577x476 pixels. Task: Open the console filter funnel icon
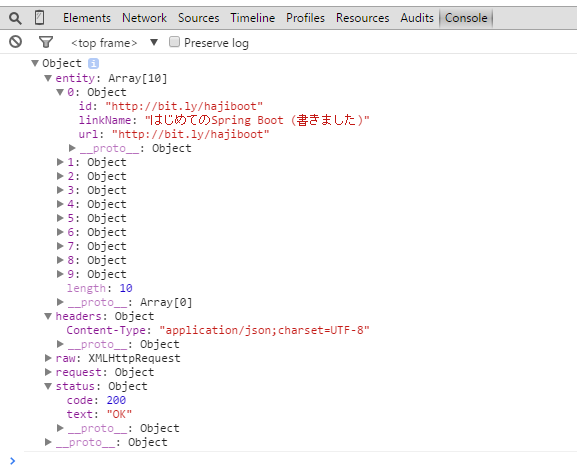point(46,42)
